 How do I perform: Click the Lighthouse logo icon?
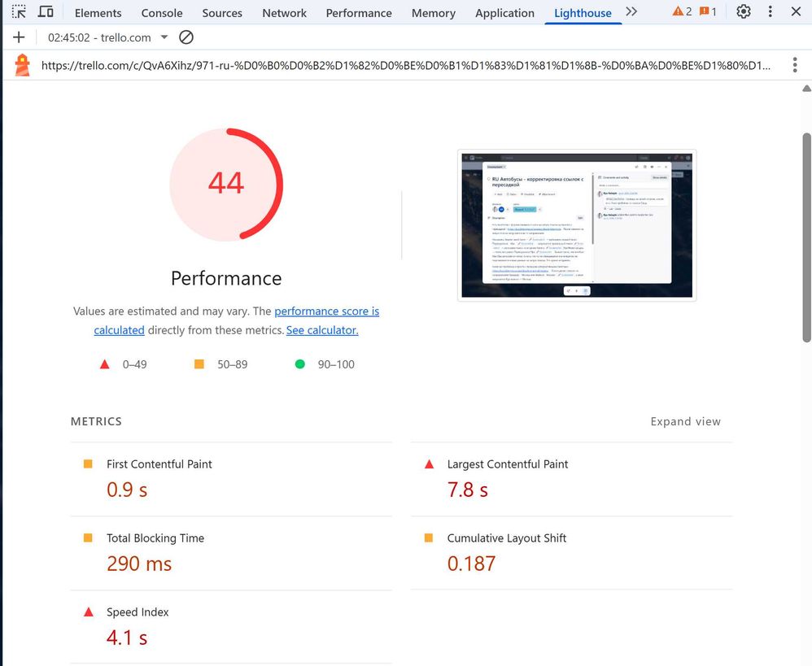pos(22,65)
